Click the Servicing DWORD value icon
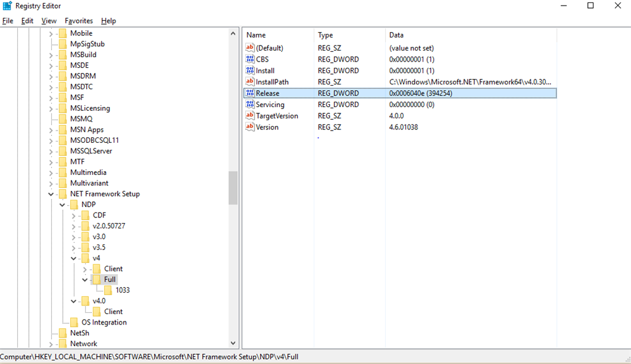The width and height of the screenshot is (631, 364). pyautogui.click(x=250, y=104)
